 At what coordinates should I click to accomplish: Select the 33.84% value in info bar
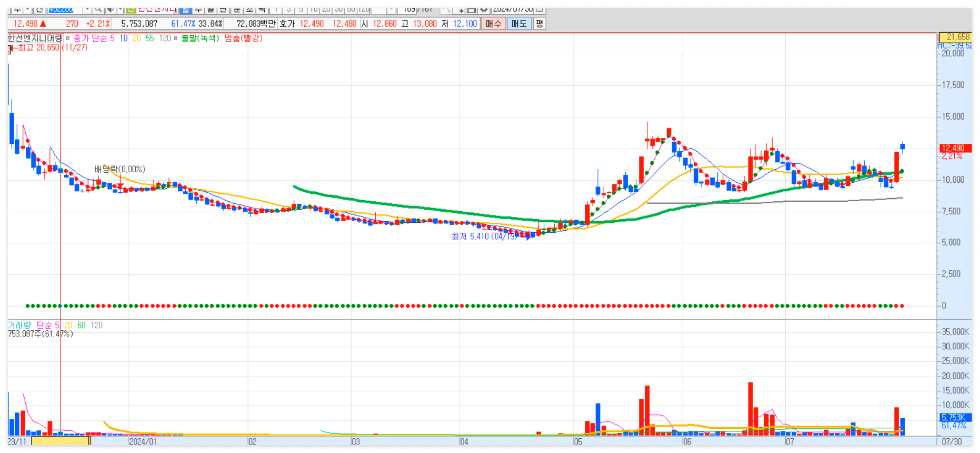[211, 24]
